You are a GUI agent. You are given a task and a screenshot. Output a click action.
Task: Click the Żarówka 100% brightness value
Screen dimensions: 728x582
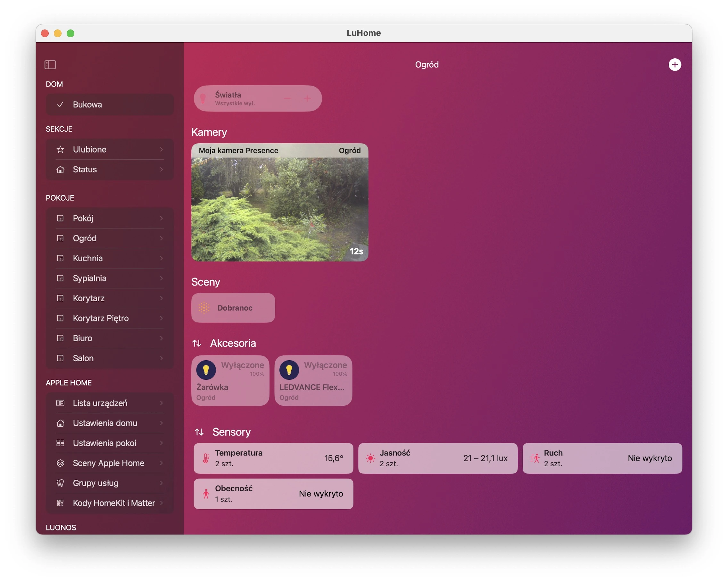tap(257, 374)
